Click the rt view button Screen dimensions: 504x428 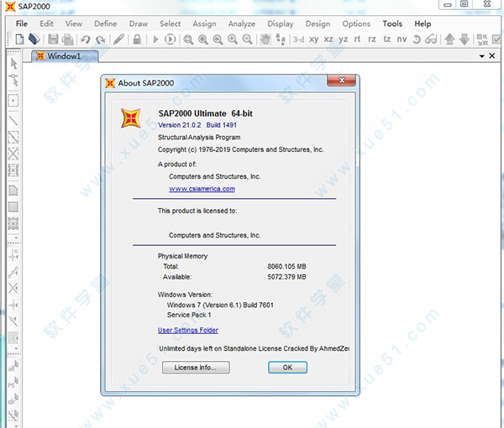(357, 39)
